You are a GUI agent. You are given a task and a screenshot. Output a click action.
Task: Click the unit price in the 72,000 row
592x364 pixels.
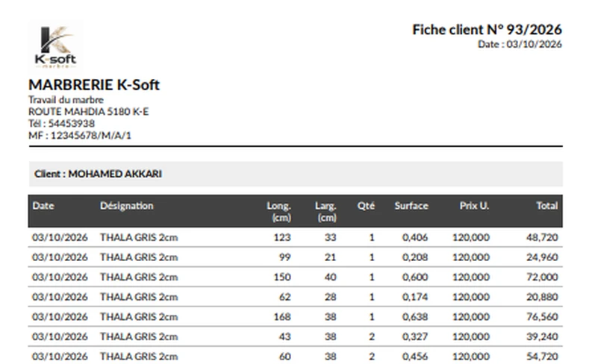click(x=471, y=277)
